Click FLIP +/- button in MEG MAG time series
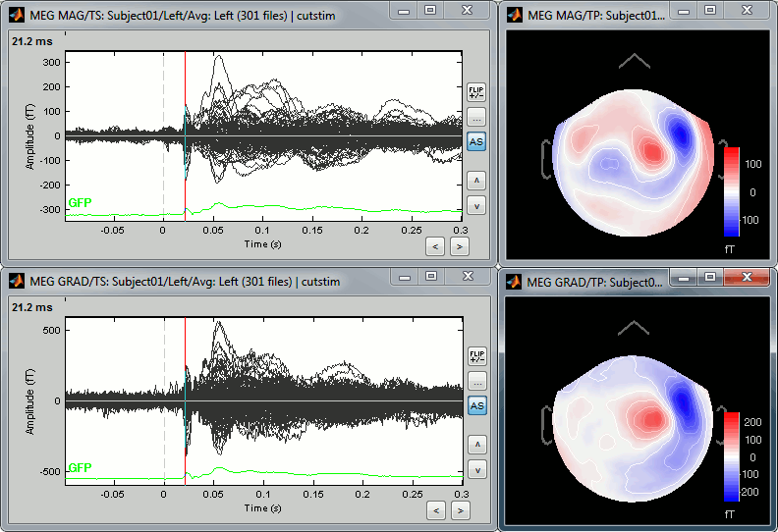This screenshot has height=532, width=778. coord(476,93)
